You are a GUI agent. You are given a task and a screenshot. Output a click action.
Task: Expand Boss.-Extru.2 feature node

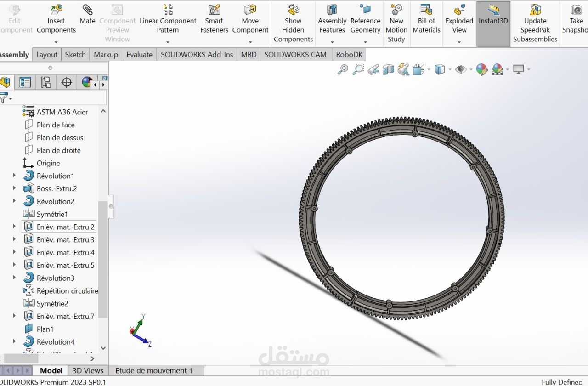point(14,188)
